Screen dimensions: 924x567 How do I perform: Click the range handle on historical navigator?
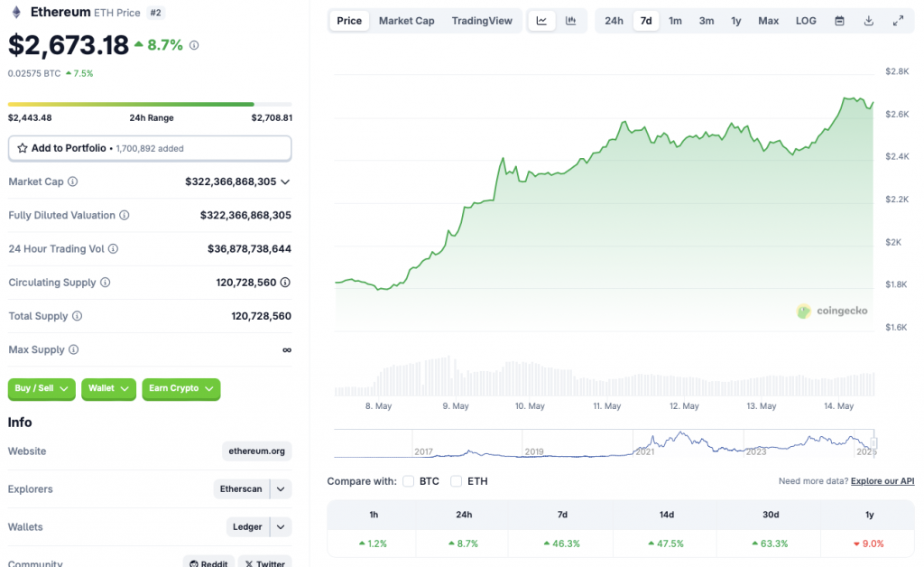(x=874, y=443)
